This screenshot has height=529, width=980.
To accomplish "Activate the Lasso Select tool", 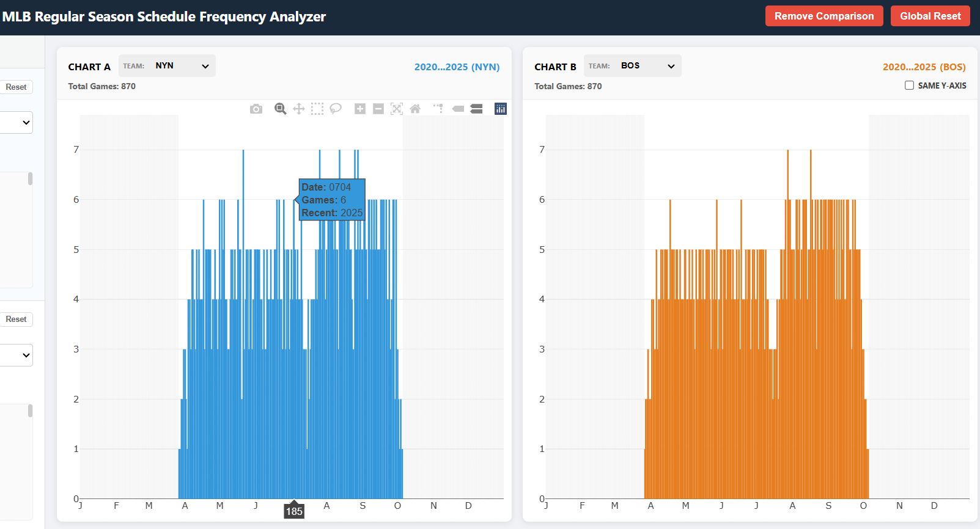I will (335, 109).
